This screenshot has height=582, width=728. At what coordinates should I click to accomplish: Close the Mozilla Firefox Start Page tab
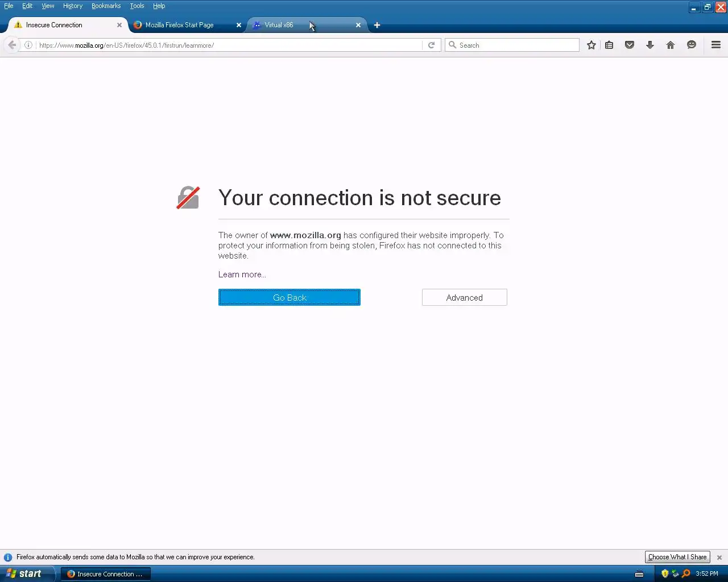(239, 25)
